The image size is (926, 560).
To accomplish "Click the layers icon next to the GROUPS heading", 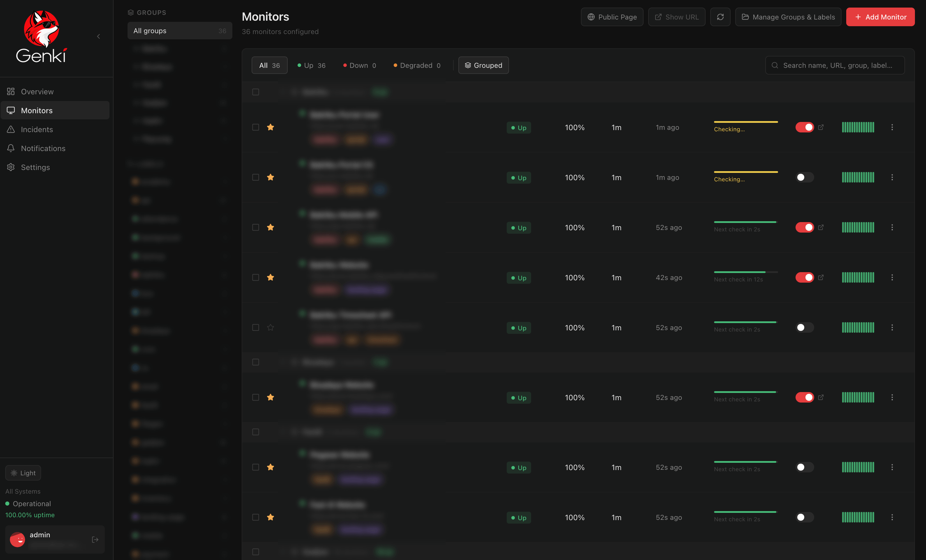I will pyautogui.click(x=130, y=13).
